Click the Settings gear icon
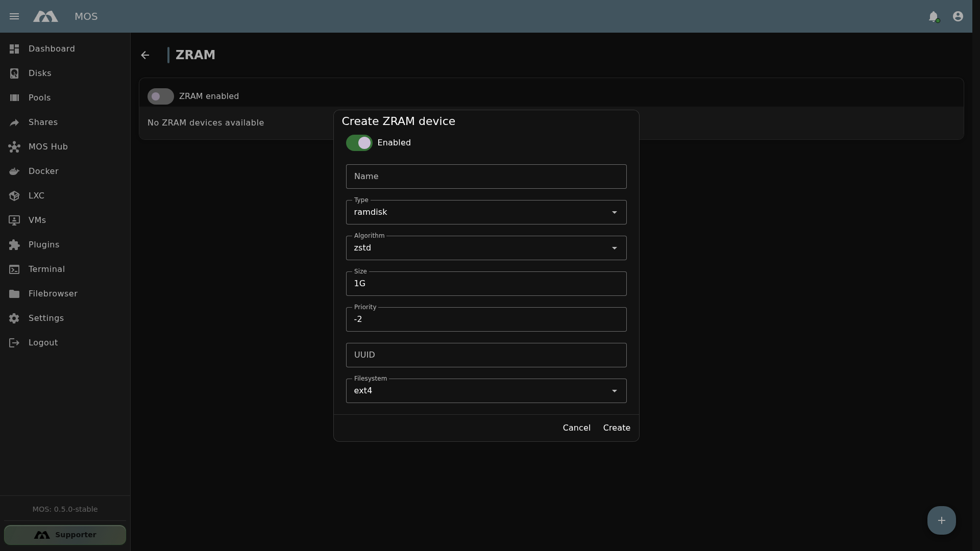Screen dimensions: 980x551 point(14,318)
